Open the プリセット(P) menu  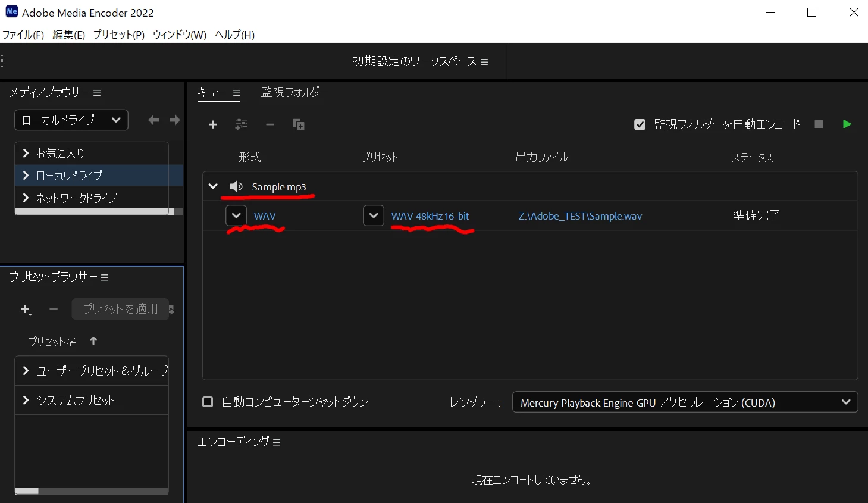119,35
